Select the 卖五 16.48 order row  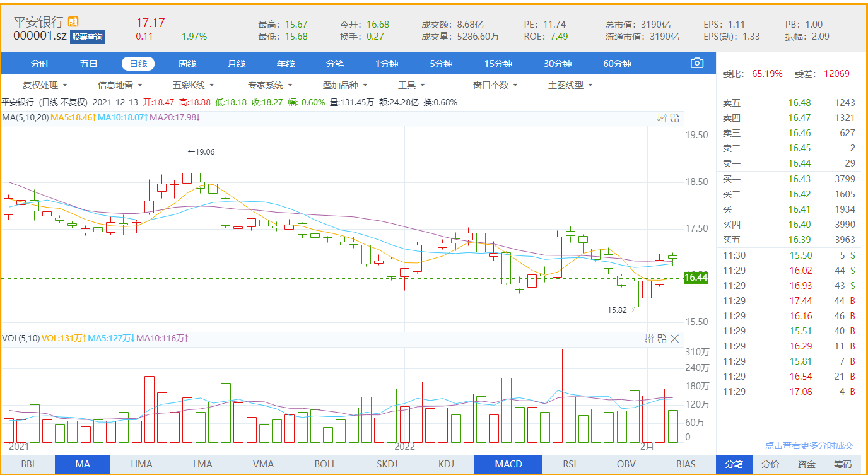(789, 103)
